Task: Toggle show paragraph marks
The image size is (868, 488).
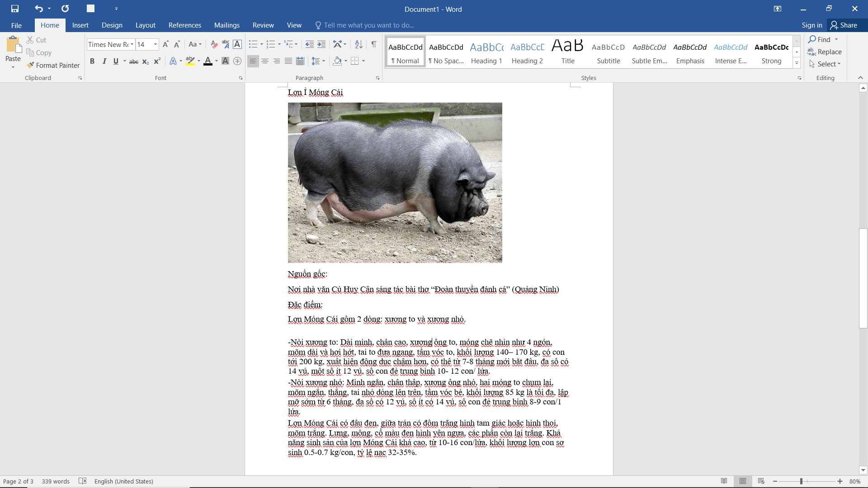Action: (x=374, y=44)
